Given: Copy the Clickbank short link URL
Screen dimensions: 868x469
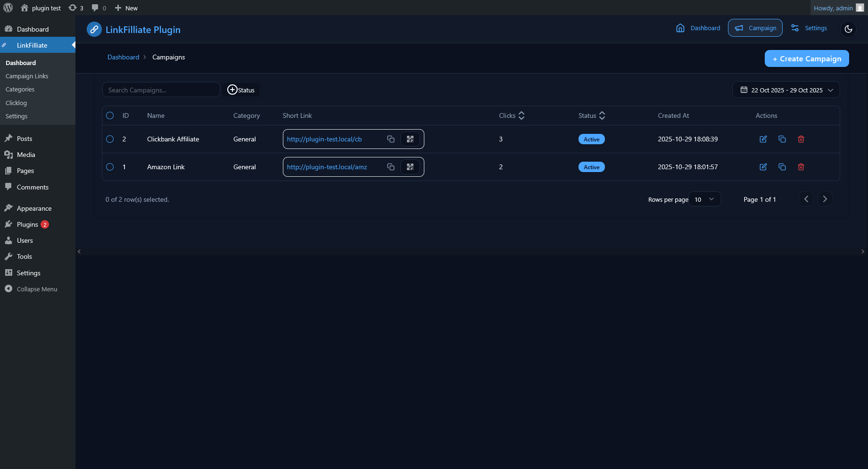Looking at the screenshot, I should (390, 139).
